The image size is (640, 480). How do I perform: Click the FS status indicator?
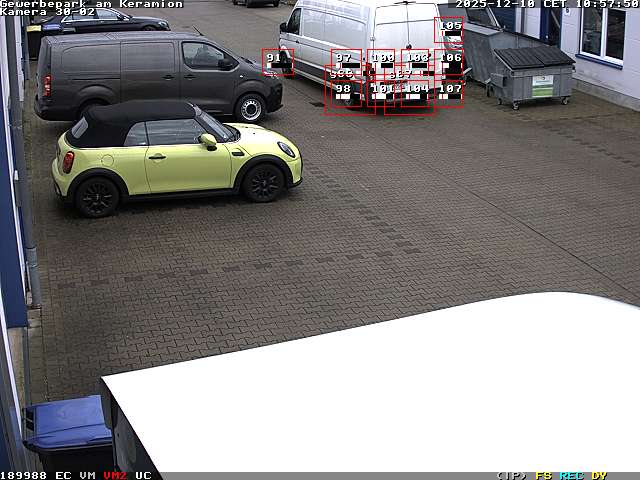pyautogui.click(x=544, y=475)
